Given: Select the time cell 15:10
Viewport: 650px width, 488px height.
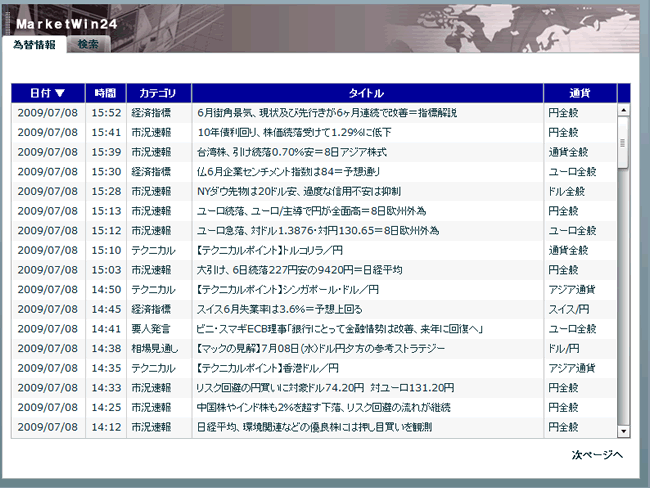Looking at the screenshot, I should pyautogui.click(x=106, y=250).
